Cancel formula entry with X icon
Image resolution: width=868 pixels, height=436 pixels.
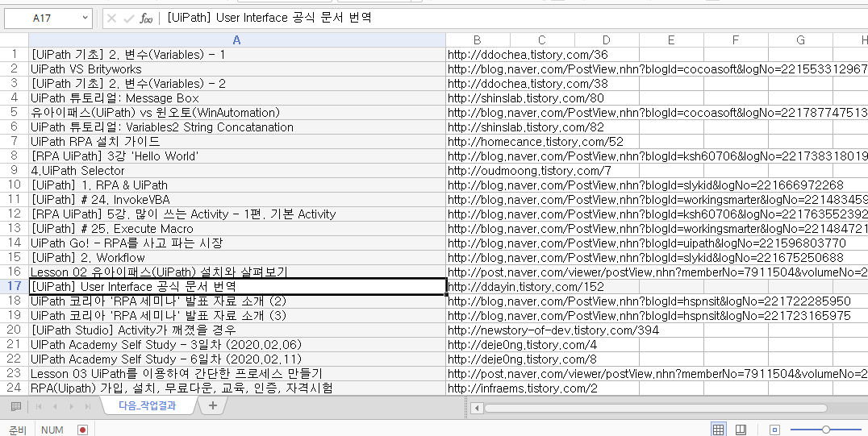tap(111, 19)
